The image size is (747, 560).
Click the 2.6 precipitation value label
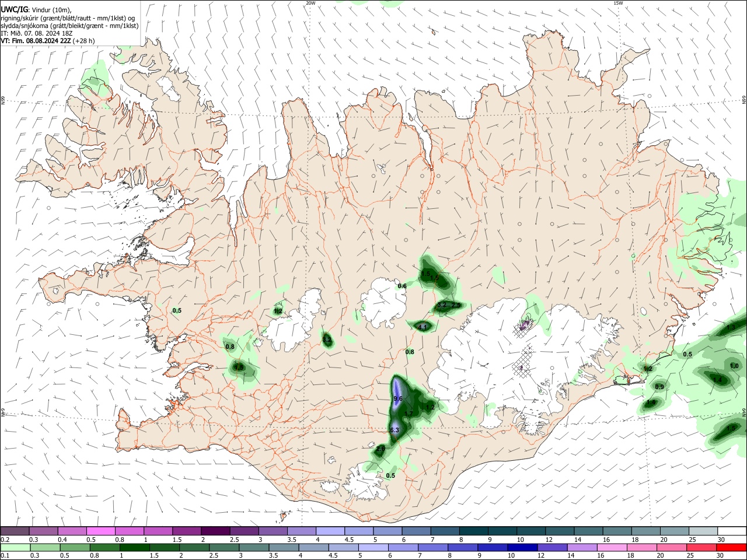pos(381,449)
